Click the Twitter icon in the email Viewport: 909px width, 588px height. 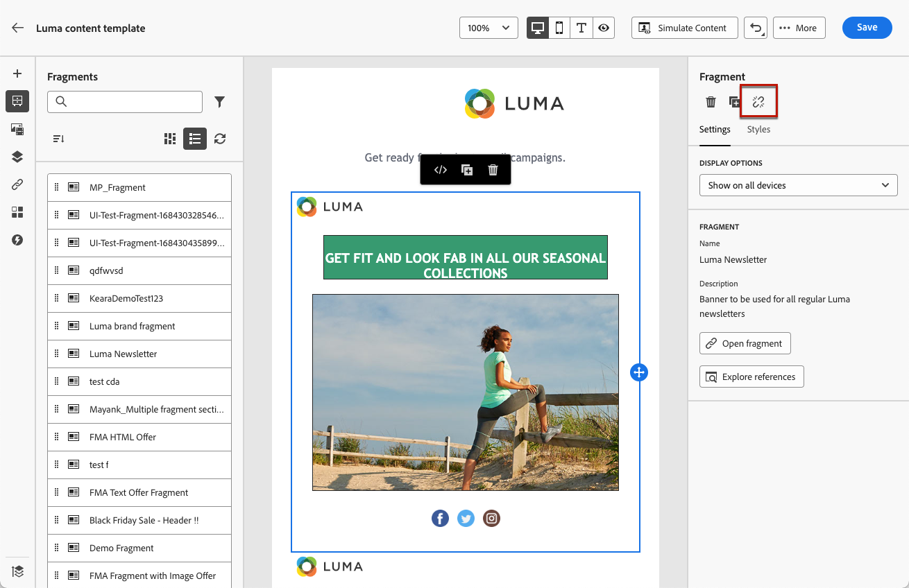click(466, 518)
